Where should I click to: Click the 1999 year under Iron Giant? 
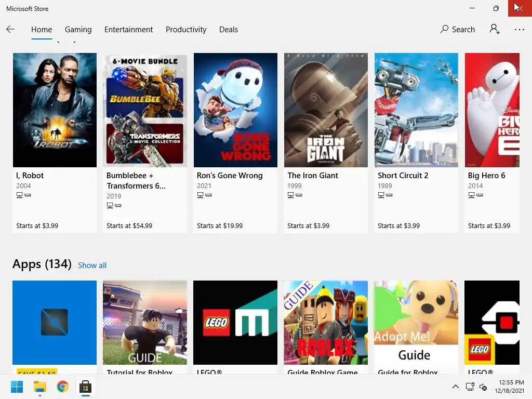pyautogui.click(x=295, y=185)
